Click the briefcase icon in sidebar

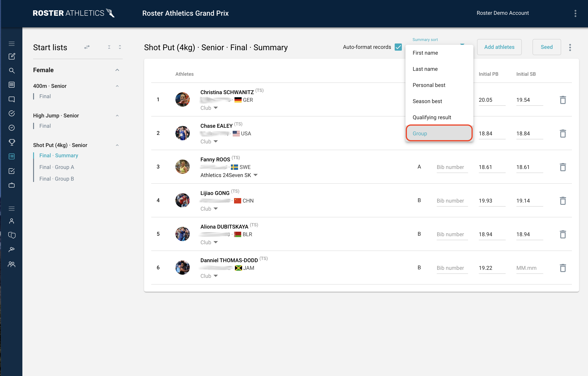click(11, 185)
